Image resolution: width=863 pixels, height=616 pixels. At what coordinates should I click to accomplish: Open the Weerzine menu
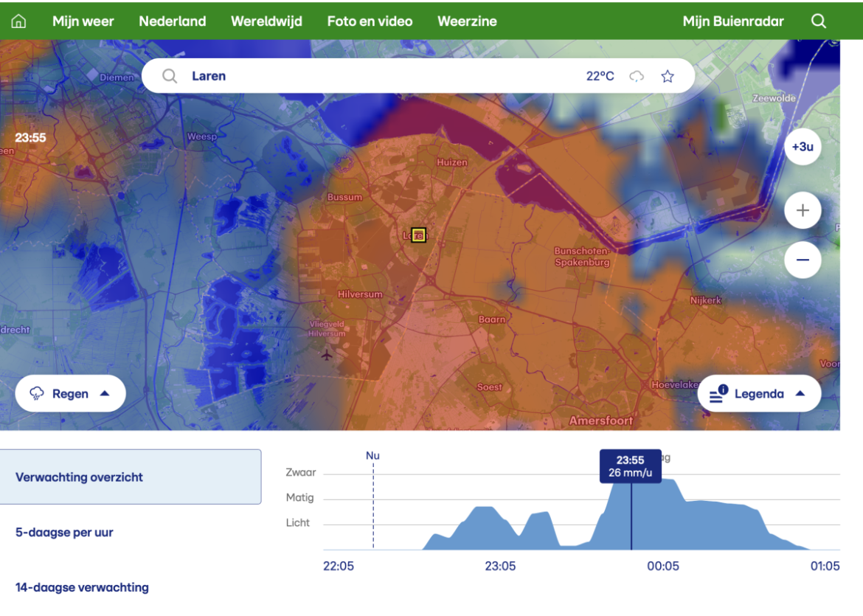coord(468,21)
